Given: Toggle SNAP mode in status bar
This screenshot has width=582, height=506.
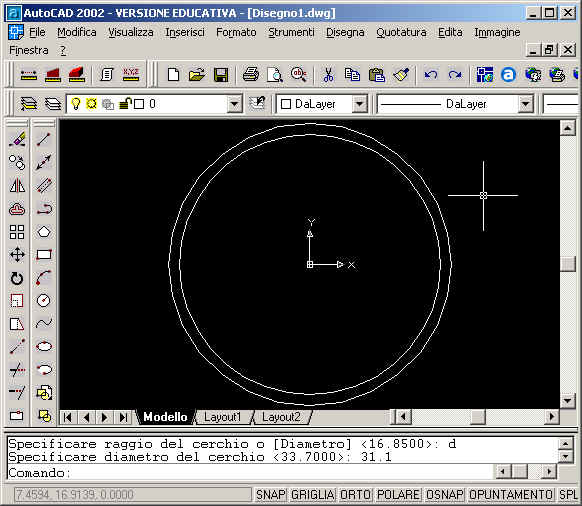Looking at the screenshot, I should point(271,494).
